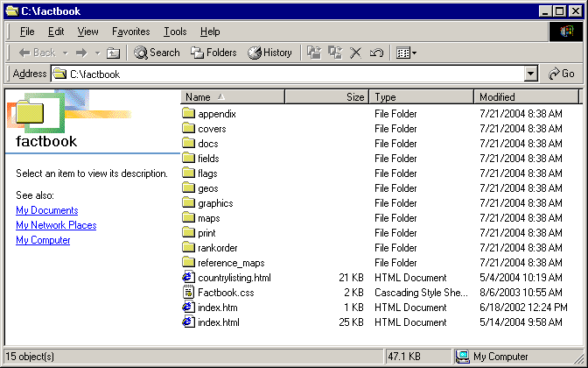Open the Views dropdown button
This screenshot has height=368, width=588.
(406, 53)
